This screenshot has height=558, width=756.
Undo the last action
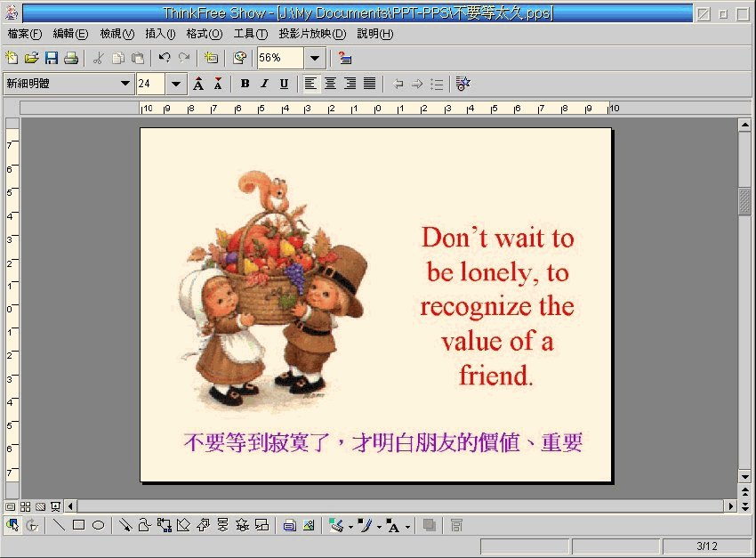(165, 59)
